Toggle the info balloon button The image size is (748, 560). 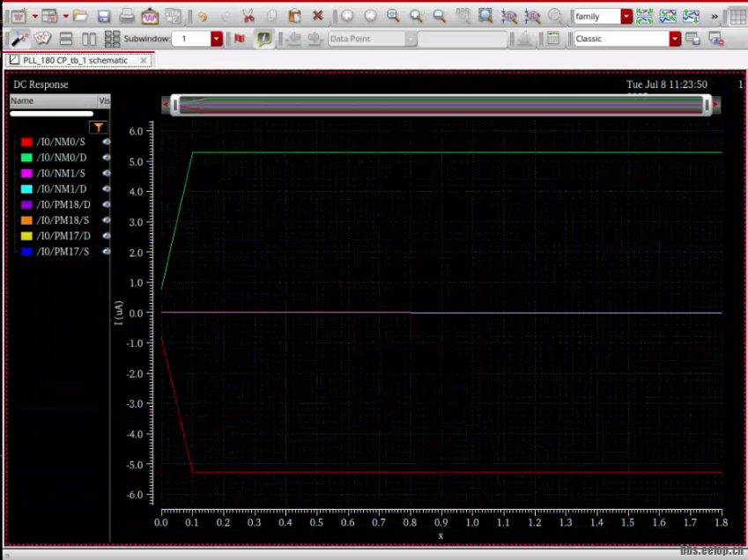pos(263,39)
